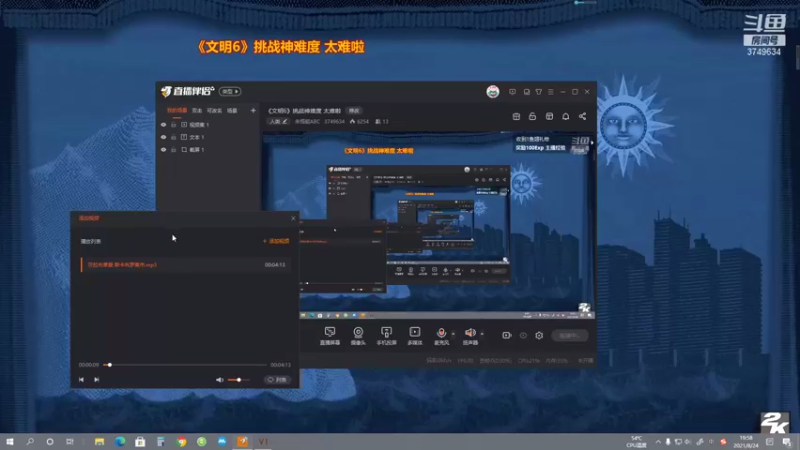Screen dimensions: 800x450
Task: Click the bell notification icon
Action: click(565, 116)
